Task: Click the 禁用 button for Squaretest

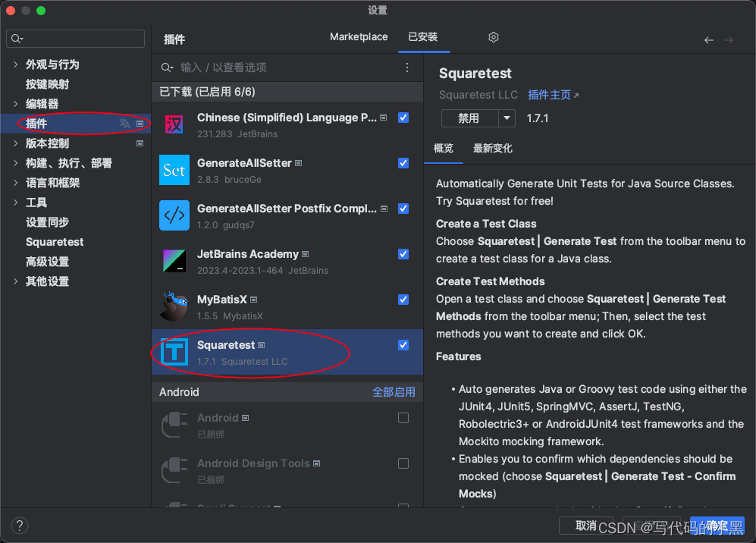Action: pyautogui.click(x=469, y=118)
